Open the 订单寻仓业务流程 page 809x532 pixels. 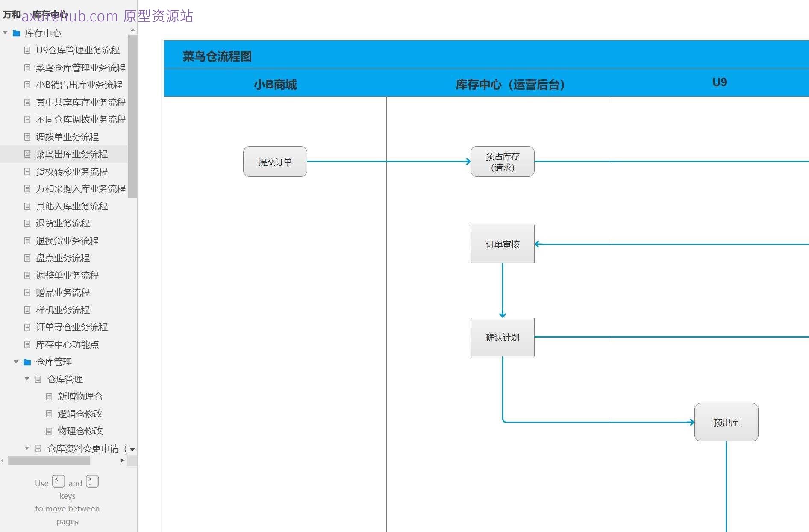pos(72,327)
